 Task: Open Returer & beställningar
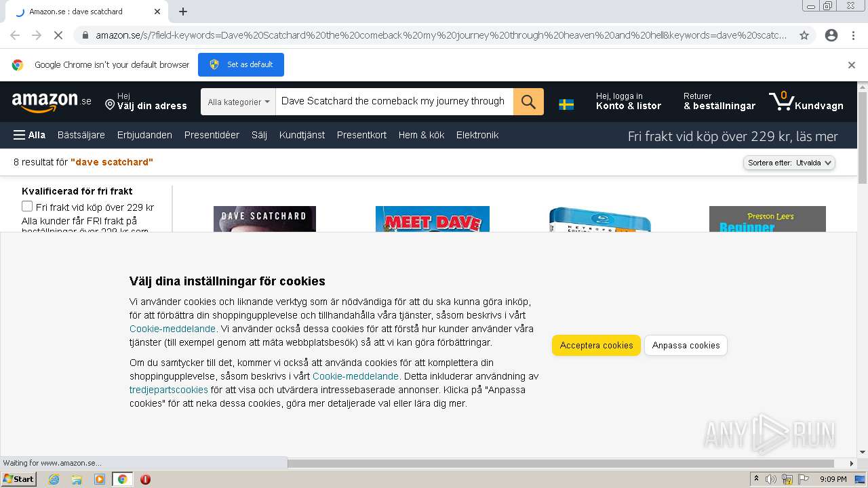pyautogui.click(x=719, y=102)
